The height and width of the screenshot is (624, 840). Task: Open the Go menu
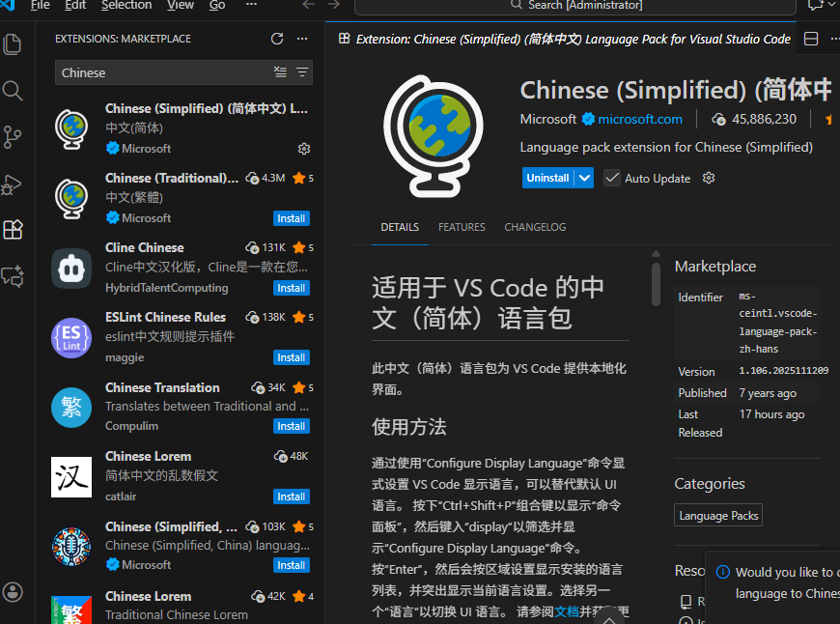[217, 5]
